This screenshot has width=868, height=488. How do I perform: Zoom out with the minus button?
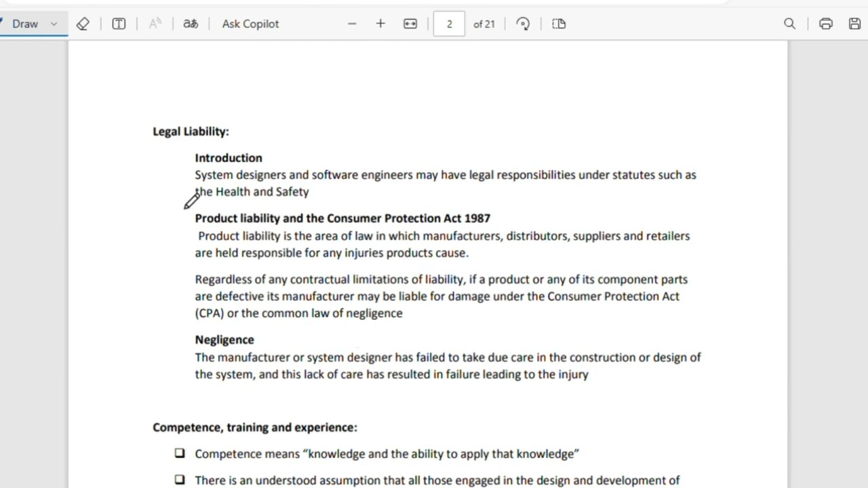[352, 24]
